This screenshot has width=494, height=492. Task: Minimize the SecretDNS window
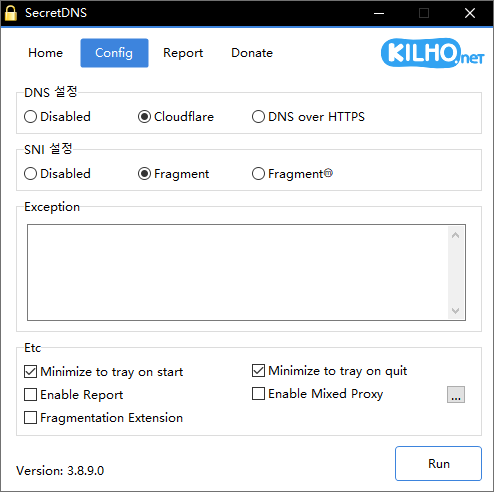pyautogui.click(x=379, y=13)
